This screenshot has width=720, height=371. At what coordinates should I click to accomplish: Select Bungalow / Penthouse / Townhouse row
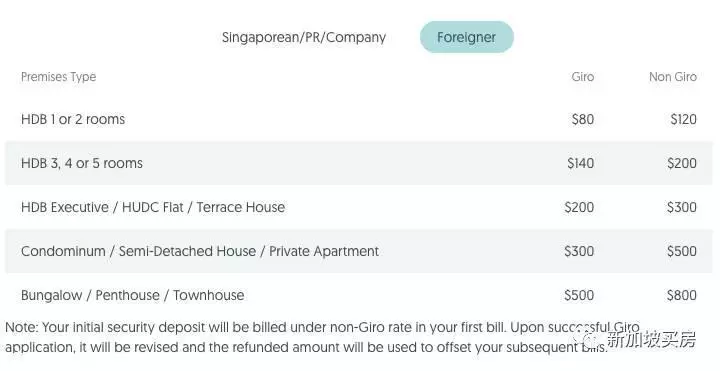[359, 295]
